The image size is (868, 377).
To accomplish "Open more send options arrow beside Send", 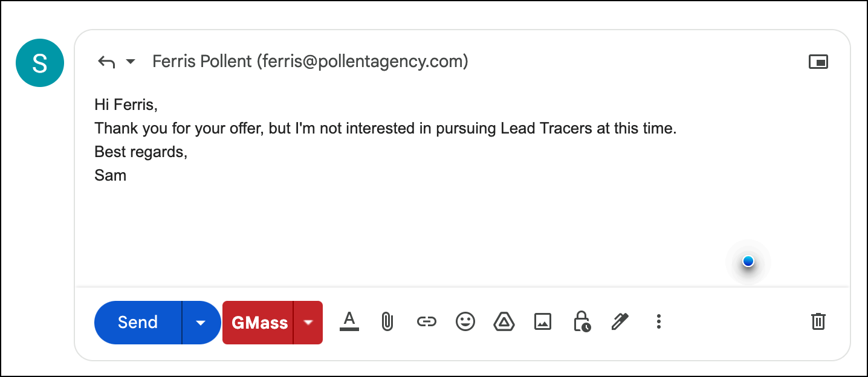I will tap(201, 323).
